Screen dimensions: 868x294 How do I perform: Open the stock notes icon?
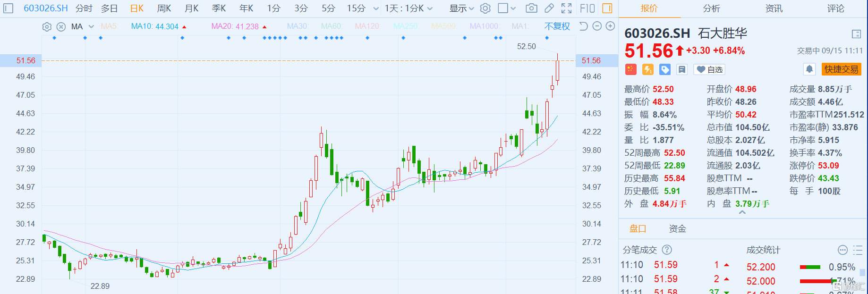pos(682,69)
